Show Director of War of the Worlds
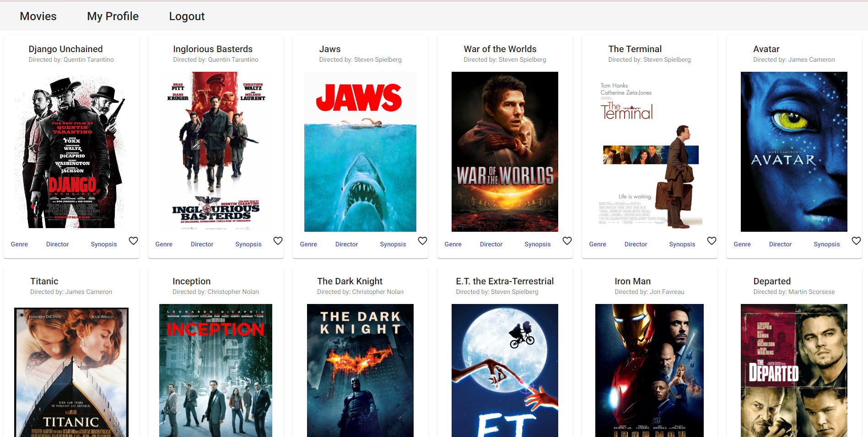This screenshot has width=868, height=437. (x=491, y=244)
